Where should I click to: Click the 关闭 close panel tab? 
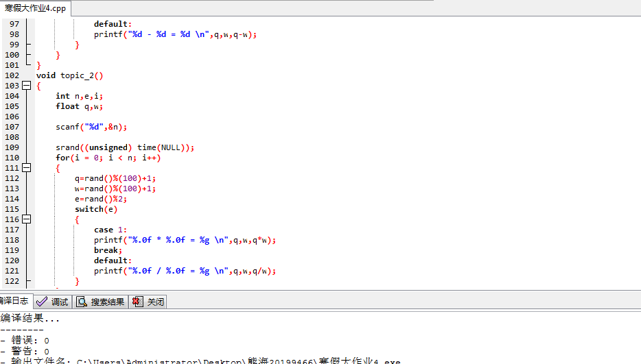(148, 302)
